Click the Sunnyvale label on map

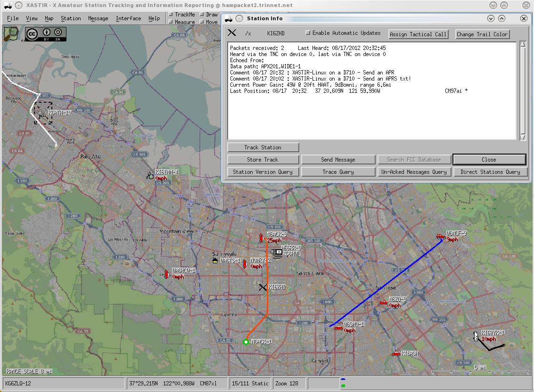pyautogui.click(x=224, y=254)
